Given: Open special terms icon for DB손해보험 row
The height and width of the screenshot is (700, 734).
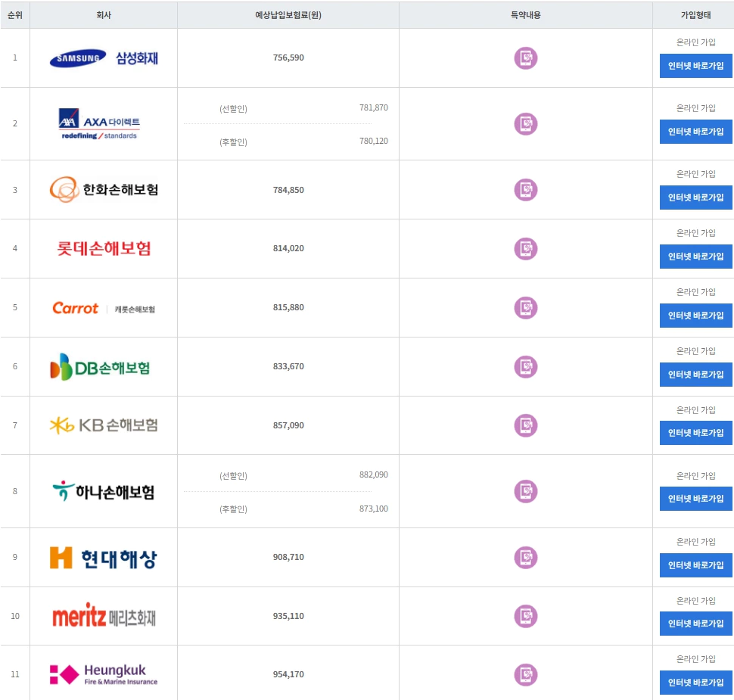Looking at the screenshot, I should 526,366.
